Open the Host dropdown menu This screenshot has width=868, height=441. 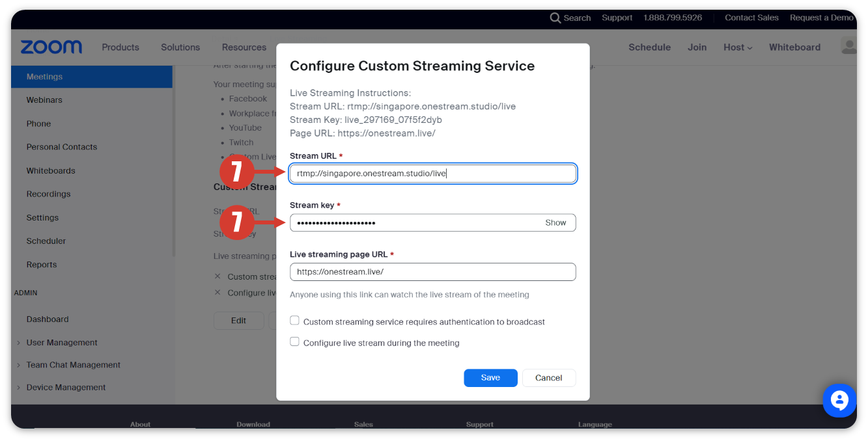click(x=737, y=47)
